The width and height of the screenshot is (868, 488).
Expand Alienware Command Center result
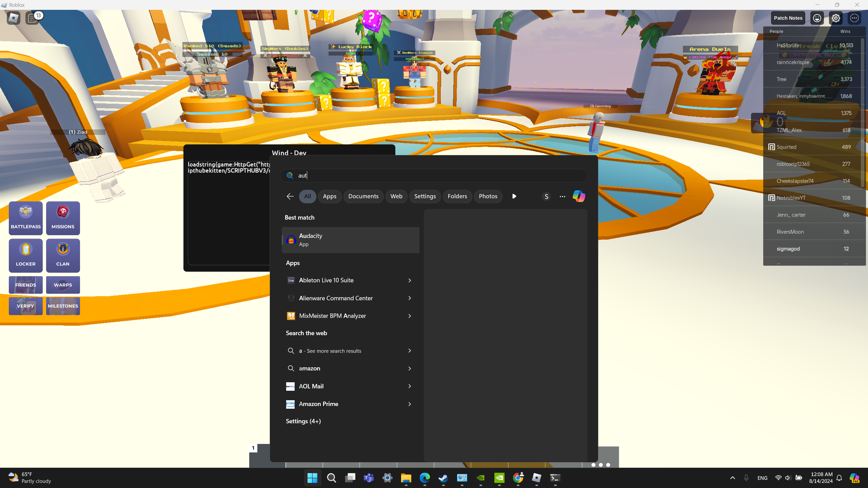(x=410, y=298)
